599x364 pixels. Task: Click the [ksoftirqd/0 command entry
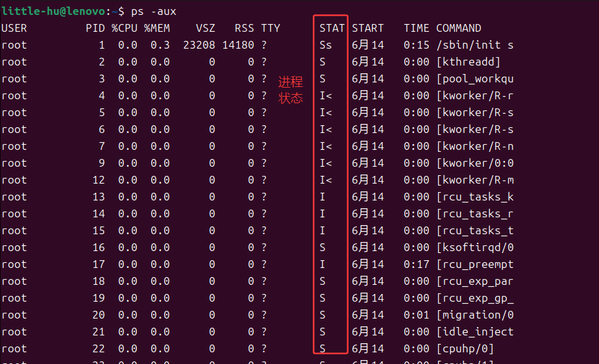click(475, 247)
